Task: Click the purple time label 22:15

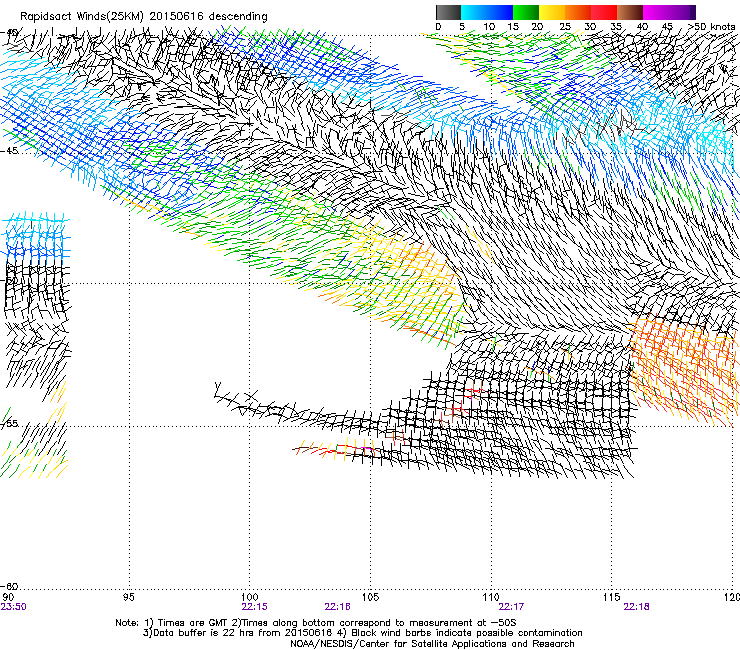Action: point(254,607)
